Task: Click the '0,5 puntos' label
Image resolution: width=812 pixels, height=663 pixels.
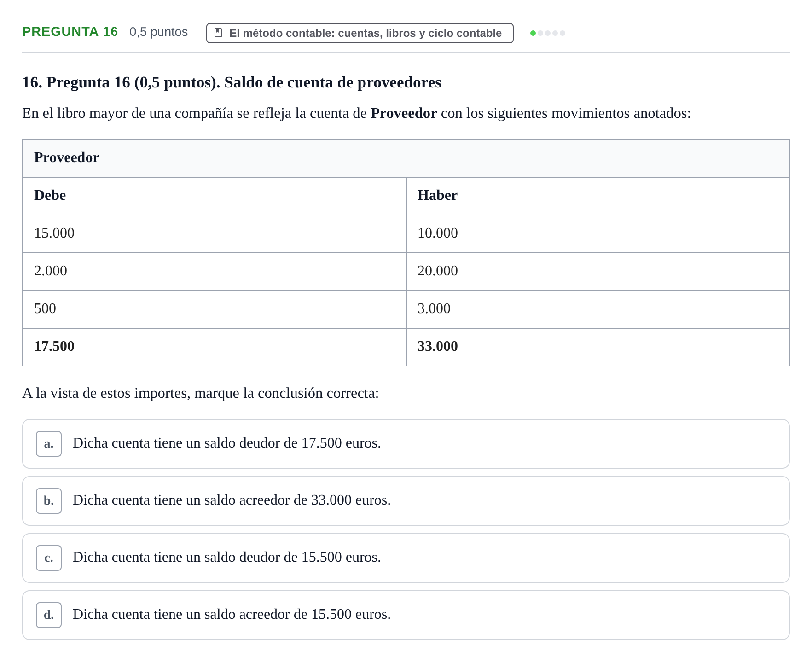Action: coord(158,32)
